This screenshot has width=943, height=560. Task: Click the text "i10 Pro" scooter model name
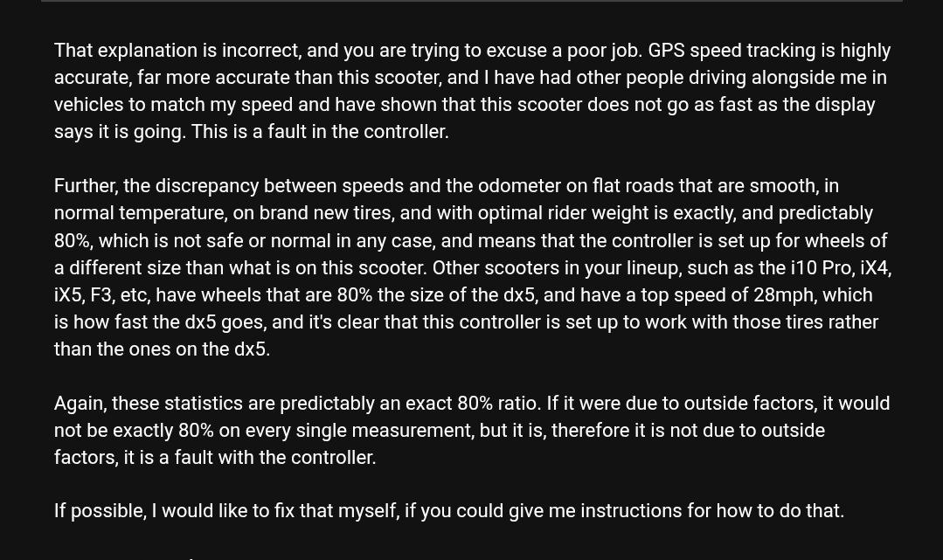tap(820, 267)
